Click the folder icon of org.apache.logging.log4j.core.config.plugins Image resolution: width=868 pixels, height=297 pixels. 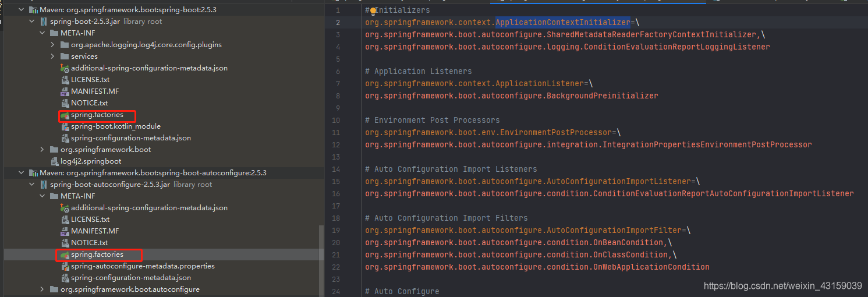tap(65, 45)
